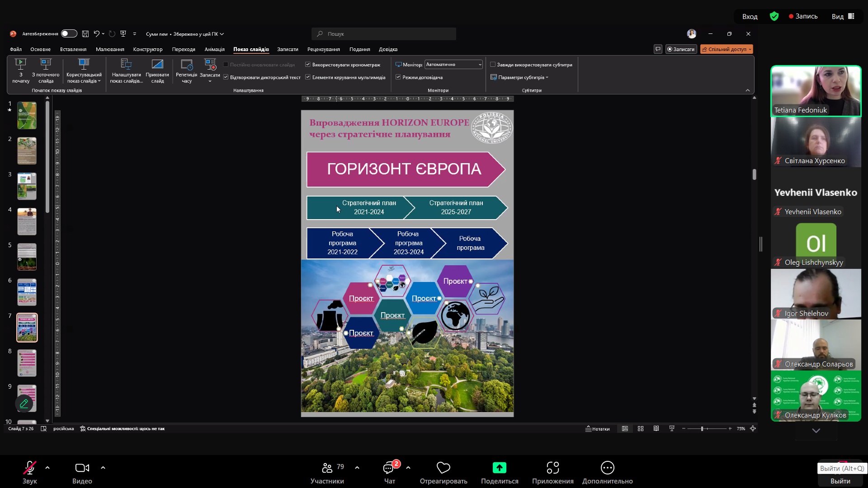Click the redo icon in the title bar
This screenshot has height=488, width=868.
click(x=112, y=34)
